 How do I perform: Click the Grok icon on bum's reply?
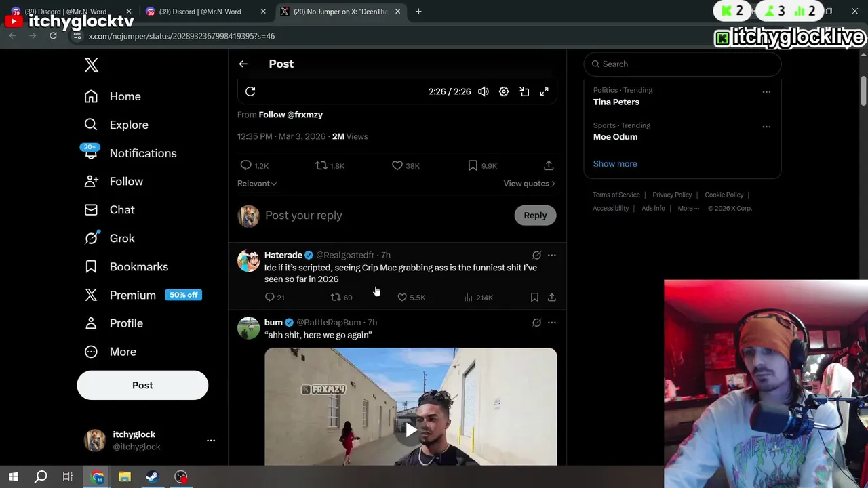coord(536,323)
